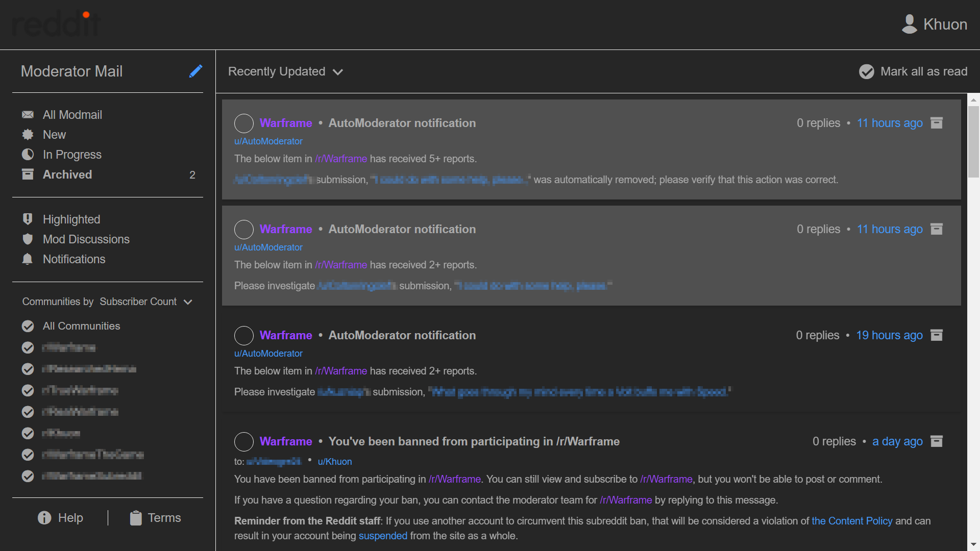Select the circle on 19 hours ago message
The height and width of the screenshot is (551, 980).
pos(244,336)
